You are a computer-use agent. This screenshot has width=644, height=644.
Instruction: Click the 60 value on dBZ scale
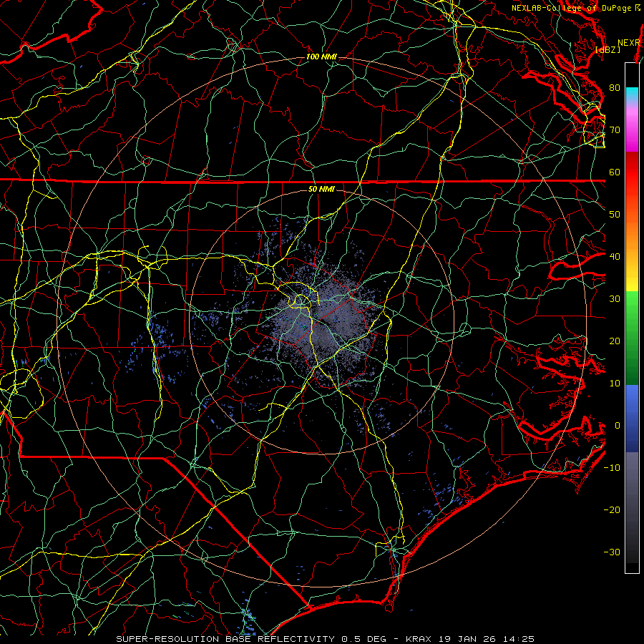point(615,172)
